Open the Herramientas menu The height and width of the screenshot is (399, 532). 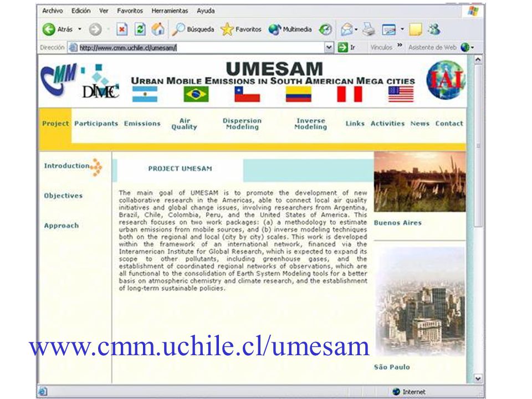coord(170,11)
